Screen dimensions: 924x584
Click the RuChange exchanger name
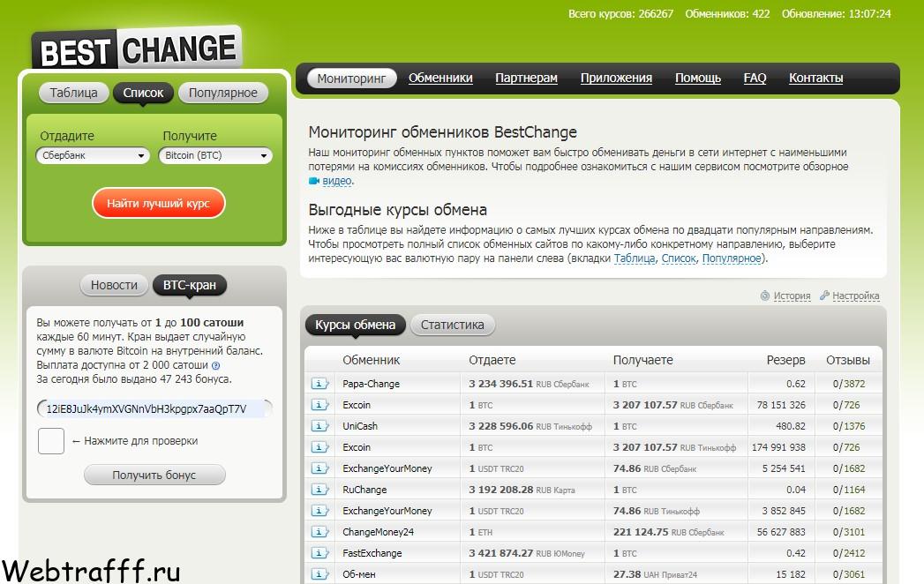[364, 490]
